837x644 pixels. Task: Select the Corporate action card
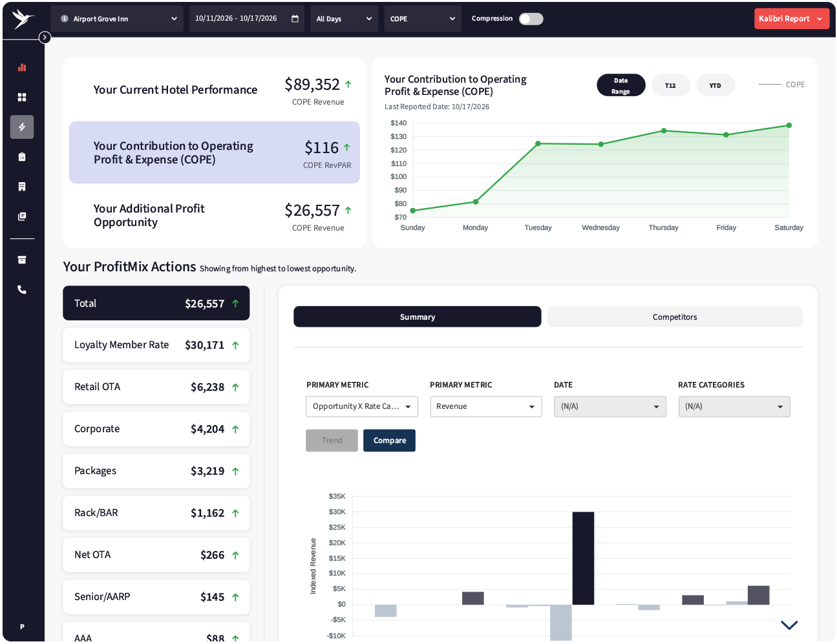[156, 429]
